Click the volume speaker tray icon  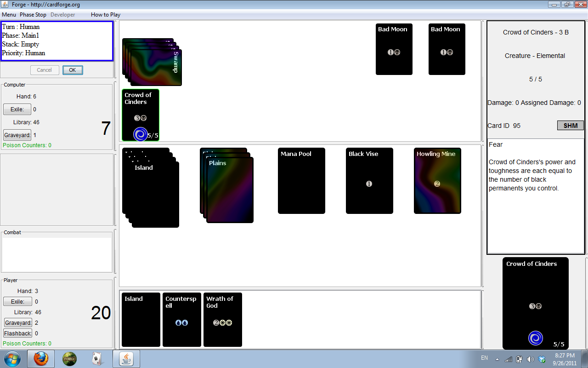530,359
